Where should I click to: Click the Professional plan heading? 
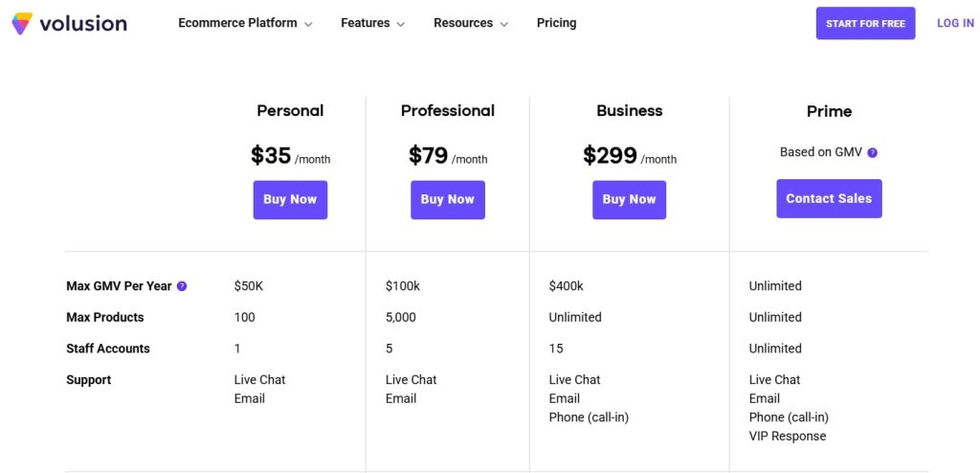point(447,111)
